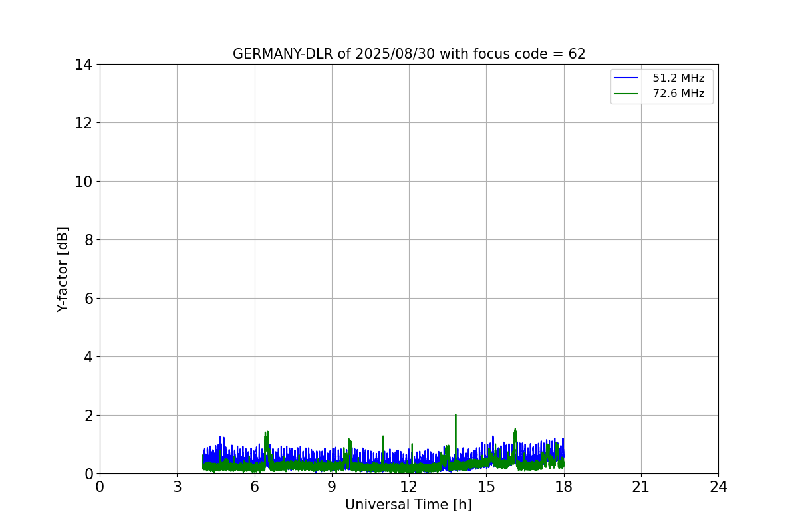Click the plot title GERMANY-DLR of 2025/08/30
The height and width of the screenshot is (532, 798).
tap(409, 54)
